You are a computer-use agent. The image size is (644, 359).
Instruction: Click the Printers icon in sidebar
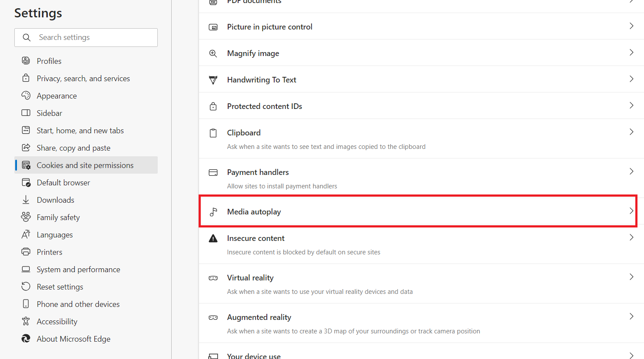(x=26, y=252)
